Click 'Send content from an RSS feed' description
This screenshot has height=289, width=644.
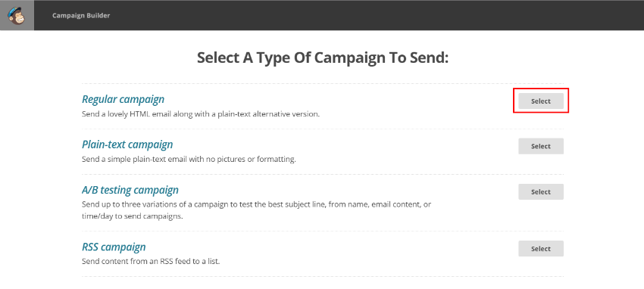coord(151,261)
